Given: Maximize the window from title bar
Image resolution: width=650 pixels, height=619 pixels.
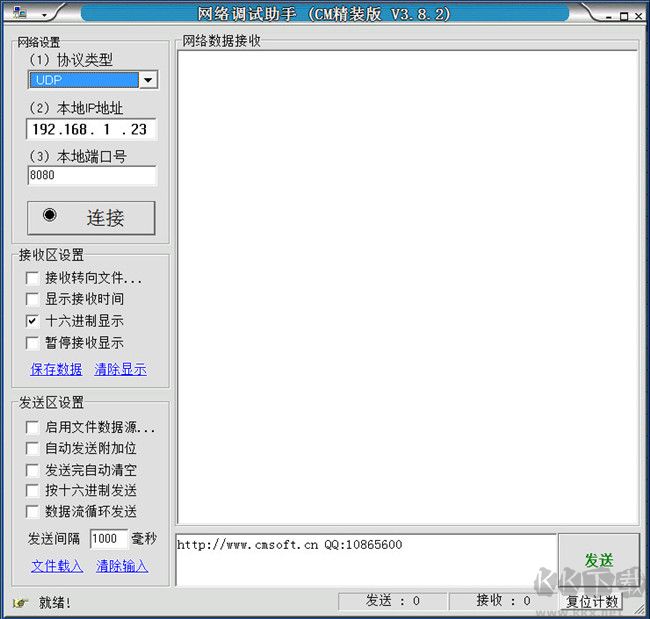Looking at the screenshot, I should coord(624,16).
